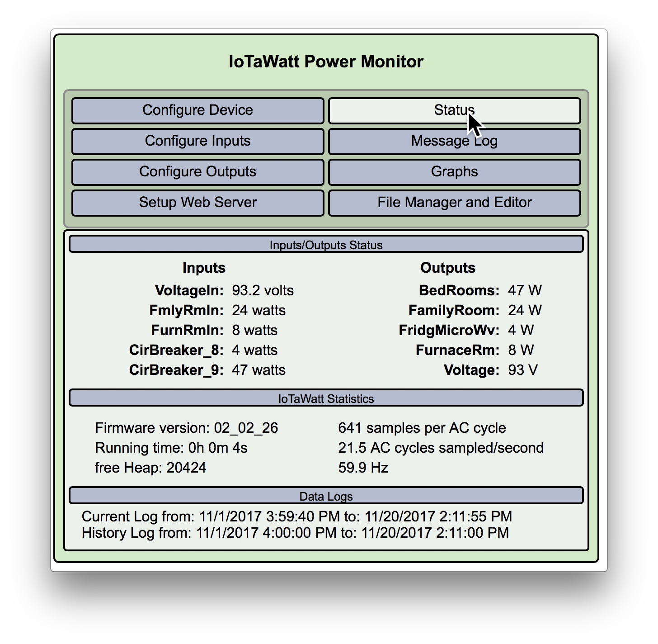Open Configure Outputs

pyautogui.click(x=198, y=172)
